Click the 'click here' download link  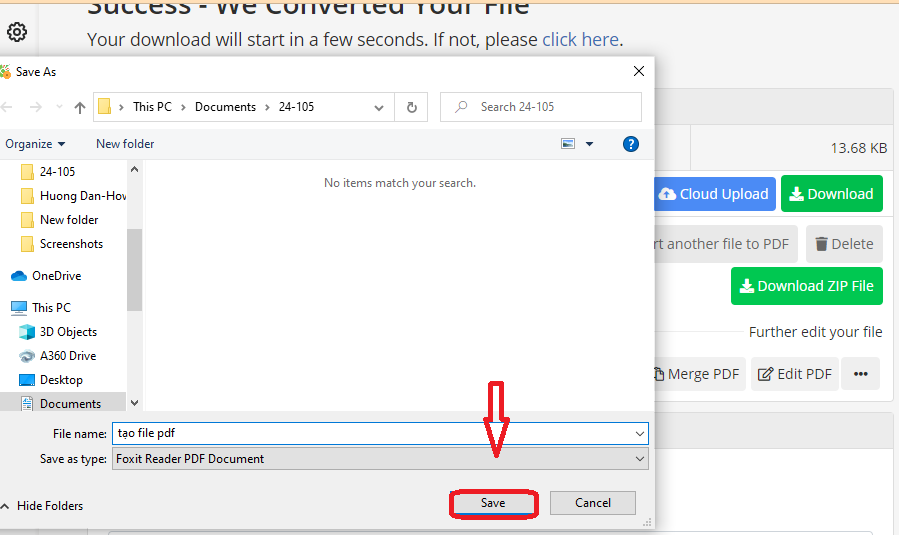[580, 40]
